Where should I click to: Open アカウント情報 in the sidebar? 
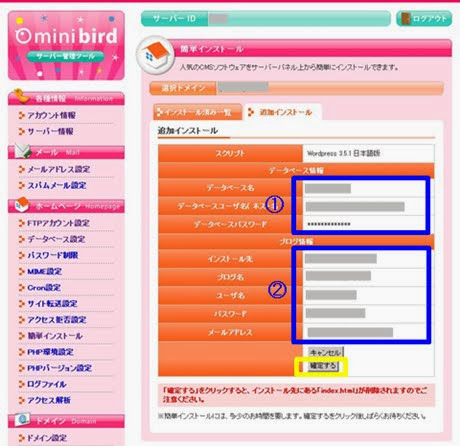point(52,115)
